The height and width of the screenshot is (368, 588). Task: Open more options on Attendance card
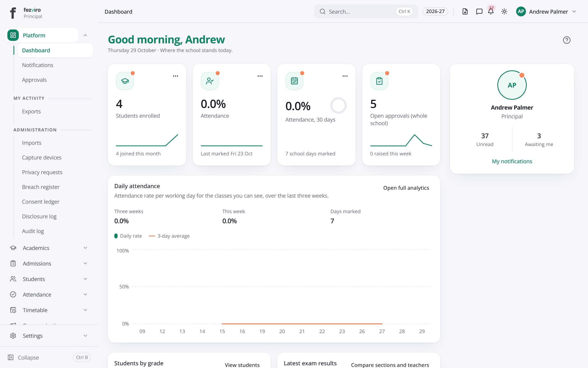[x=260, y=76]
